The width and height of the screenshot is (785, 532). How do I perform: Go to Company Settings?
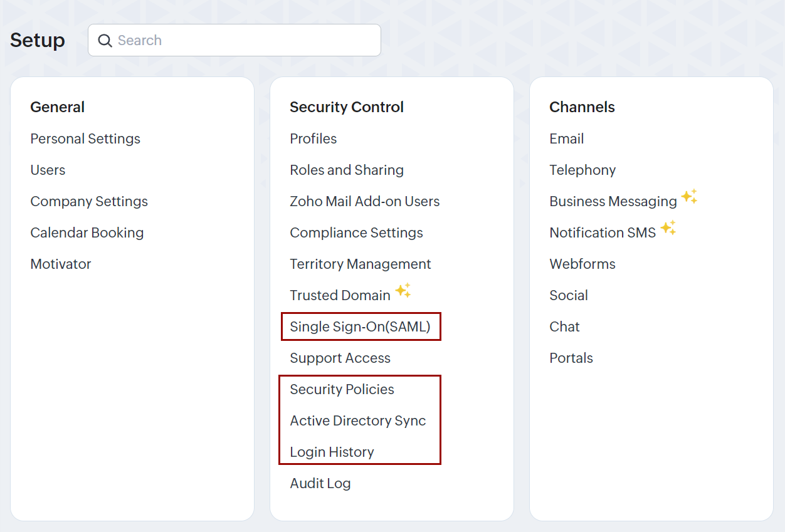pos(89,201)
